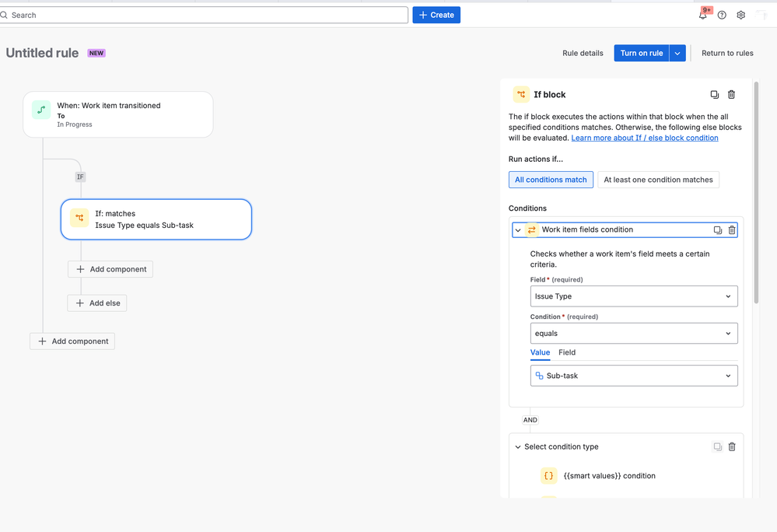The height and width of the screenshot is (532, 777).
Task: Click the Sub-task issue type icon
Action: point(539,376)
